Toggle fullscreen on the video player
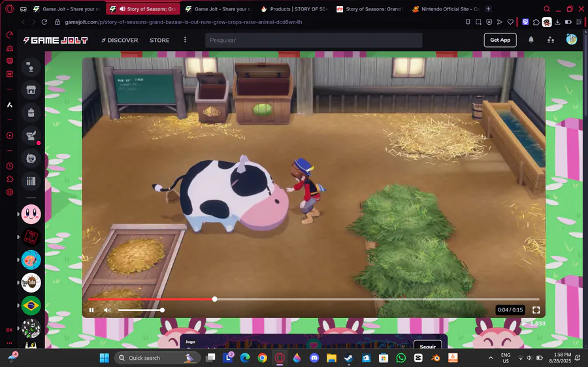 pyautogui.click(x=536, y=310)
